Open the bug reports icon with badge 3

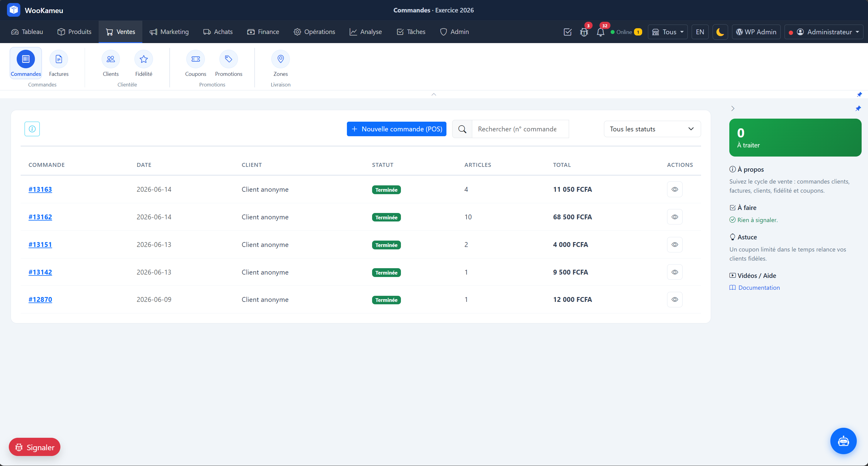(x=584, y=32)
